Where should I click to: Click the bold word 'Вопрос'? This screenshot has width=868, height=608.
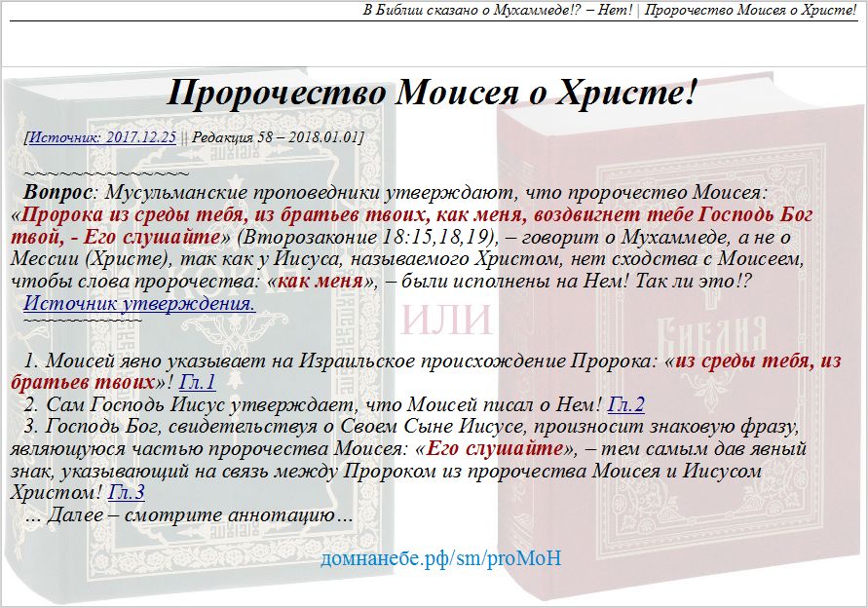click(57, 193)
